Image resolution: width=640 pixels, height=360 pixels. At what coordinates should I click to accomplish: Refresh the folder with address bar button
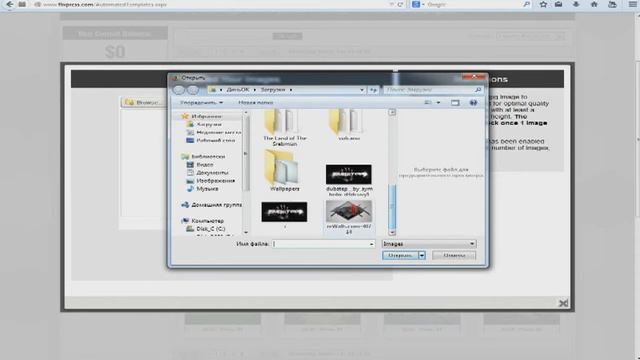click(x=373, y=90)
